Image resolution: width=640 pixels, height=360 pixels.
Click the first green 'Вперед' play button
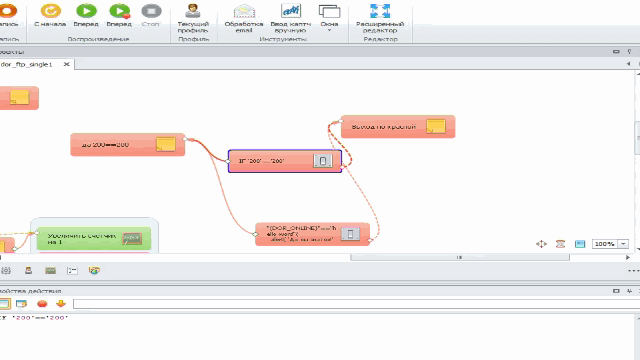pos(86,15)
